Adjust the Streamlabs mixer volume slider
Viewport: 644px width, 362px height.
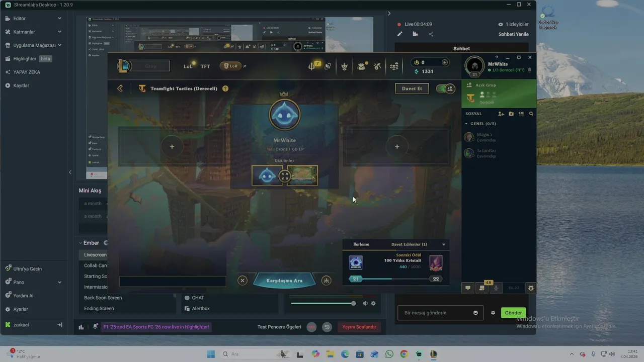323,303
